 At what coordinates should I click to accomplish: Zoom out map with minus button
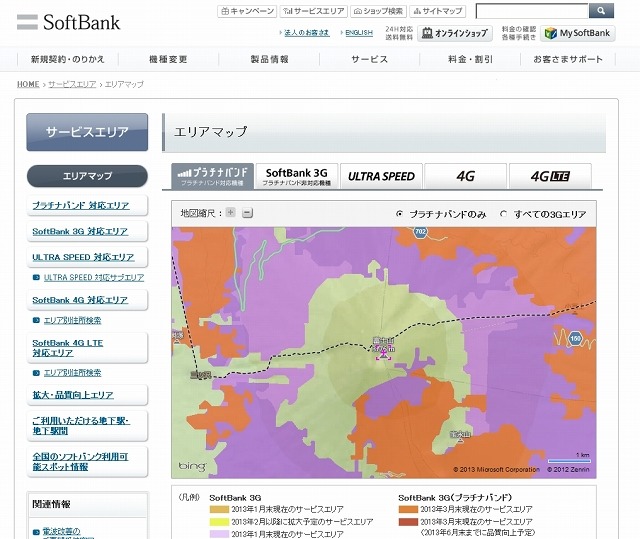(247, 213)
